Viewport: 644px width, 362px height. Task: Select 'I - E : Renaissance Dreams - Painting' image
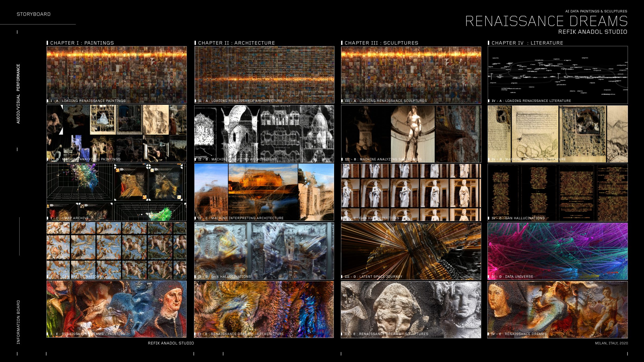(x=117, y=309)
